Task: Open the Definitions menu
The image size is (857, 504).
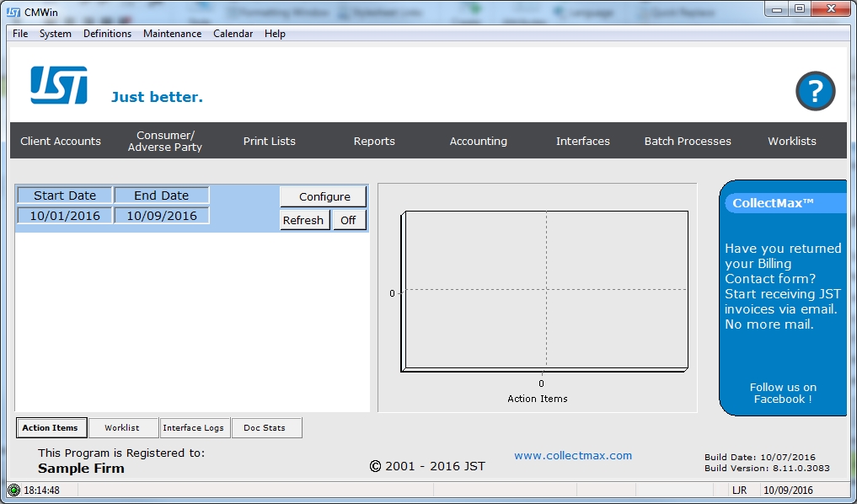Action: tap(107, 34)
